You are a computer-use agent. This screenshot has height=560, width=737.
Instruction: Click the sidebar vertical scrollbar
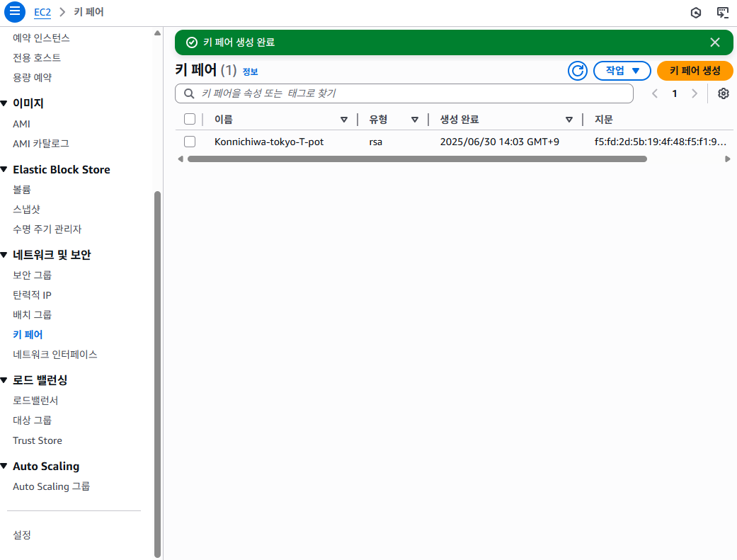157,375
